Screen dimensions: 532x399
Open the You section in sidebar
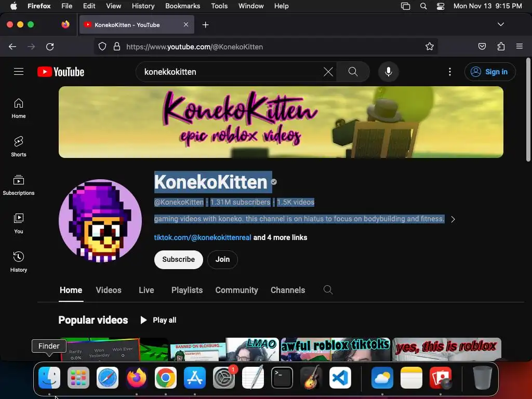point(19,223)
